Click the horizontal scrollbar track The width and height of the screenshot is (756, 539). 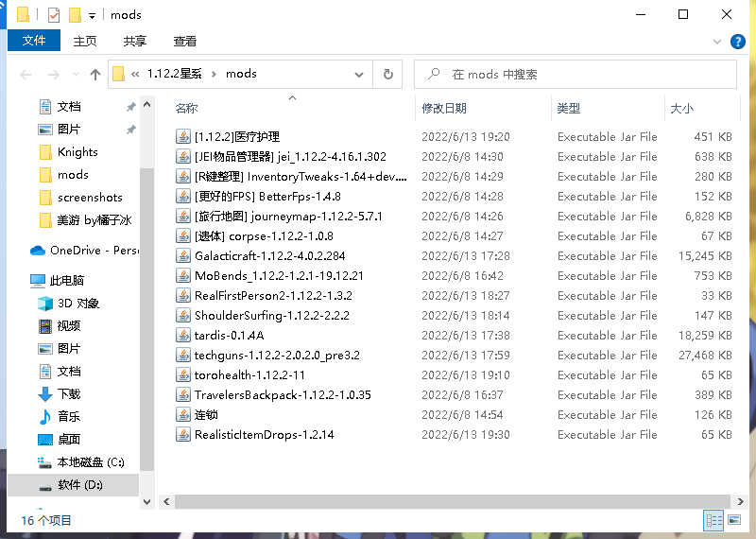[x=453, y=502]
